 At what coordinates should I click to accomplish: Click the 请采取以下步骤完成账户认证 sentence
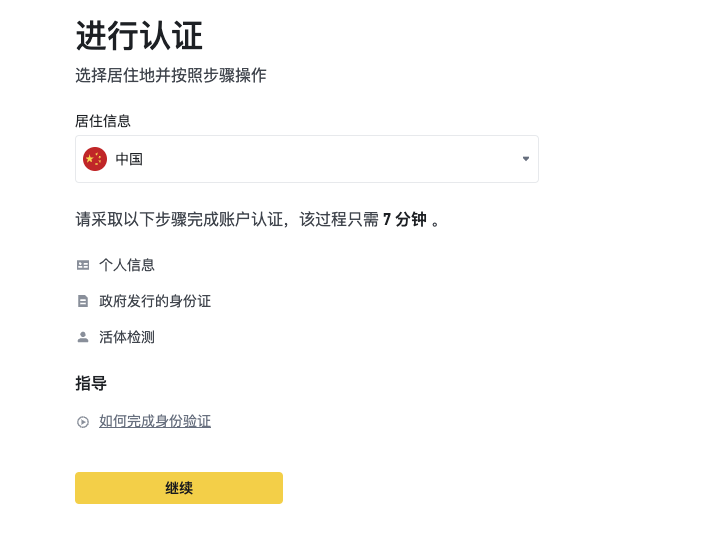(180, 219)
